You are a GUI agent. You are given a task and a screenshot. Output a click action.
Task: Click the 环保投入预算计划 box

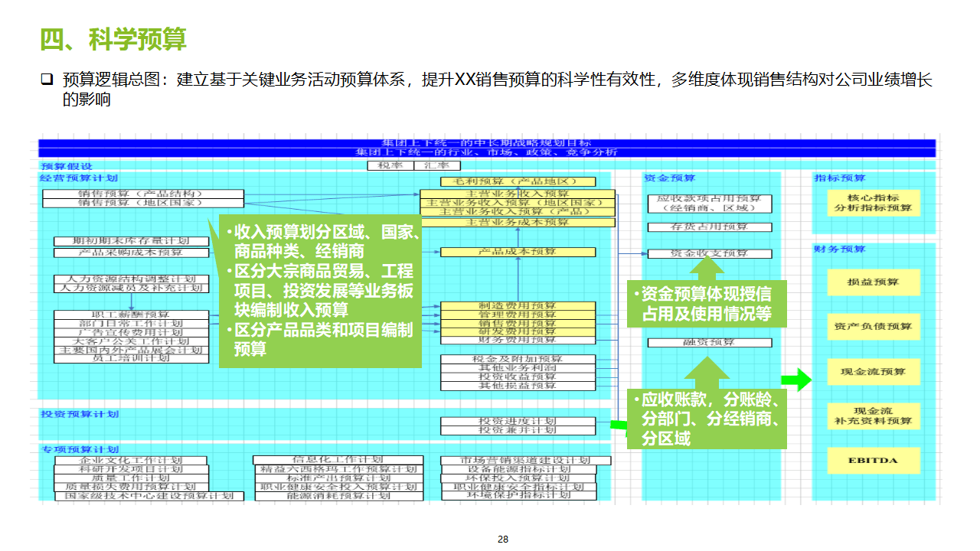click(518, 478)
